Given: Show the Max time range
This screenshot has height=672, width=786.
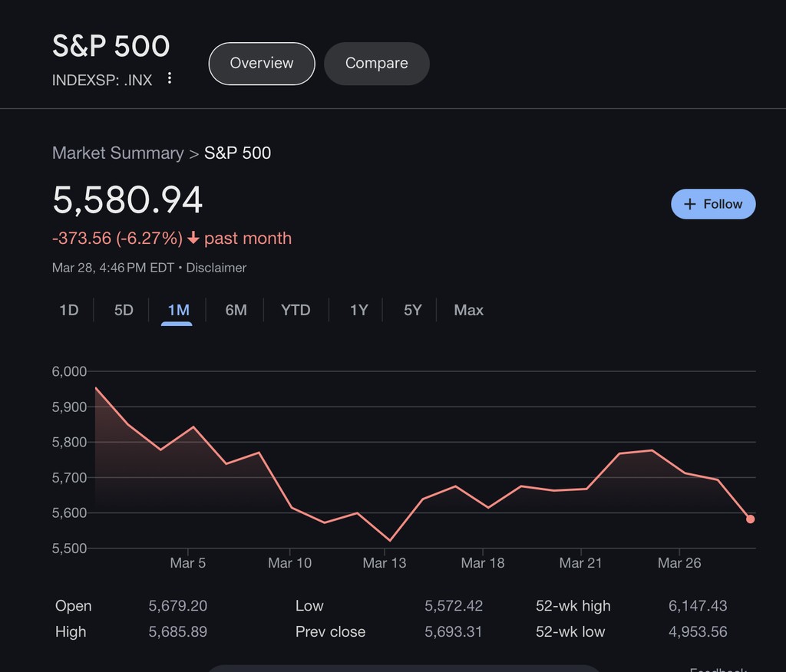Looking at the screenshot, I should [x=468, y=310].
